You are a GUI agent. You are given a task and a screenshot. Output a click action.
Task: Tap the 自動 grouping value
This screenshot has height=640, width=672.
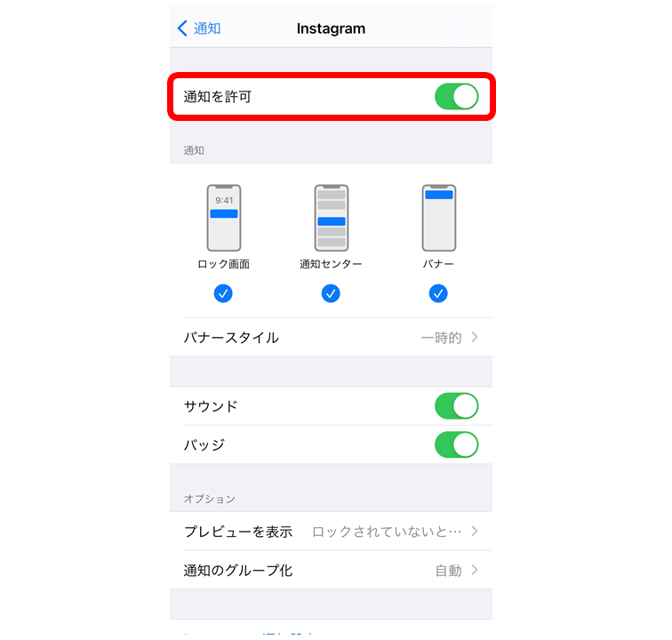point(449,571)
